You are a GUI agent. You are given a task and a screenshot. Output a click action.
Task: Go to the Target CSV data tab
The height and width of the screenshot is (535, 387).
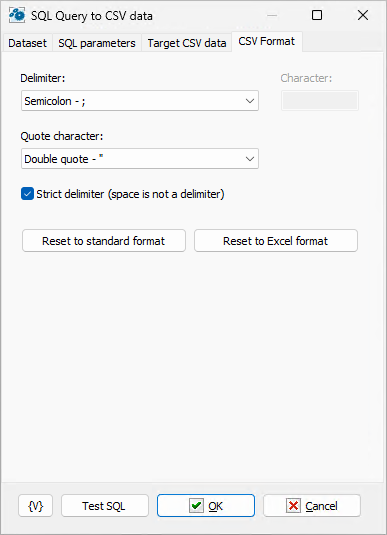click(187, 43)
